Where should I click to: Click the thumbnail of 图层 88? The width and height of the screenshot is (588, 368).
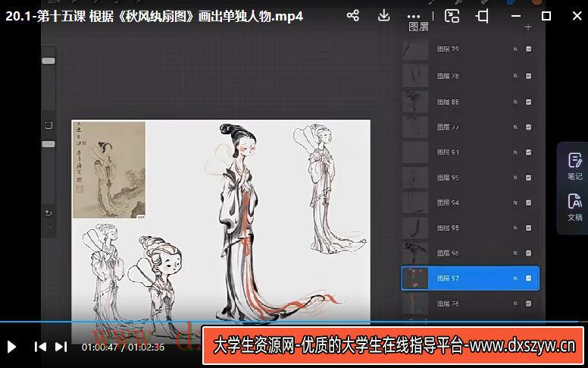pyautogui.click(x=415, y=102)
